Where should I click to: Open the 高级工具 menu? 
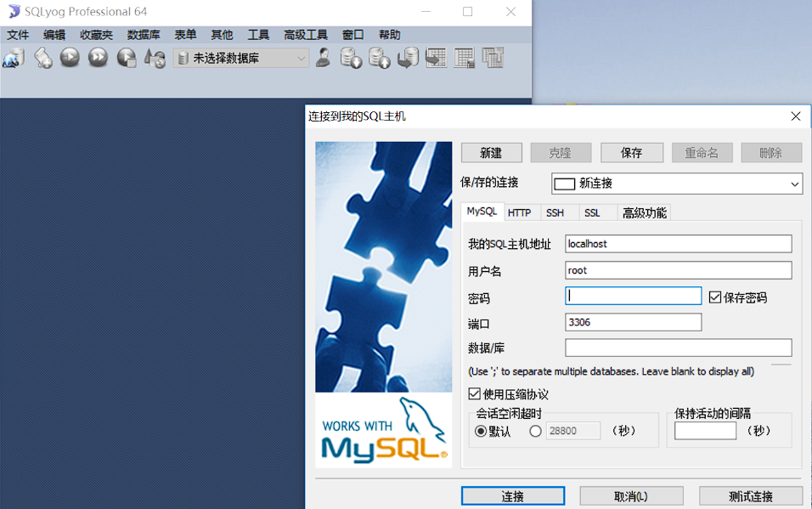click(306, 35)
